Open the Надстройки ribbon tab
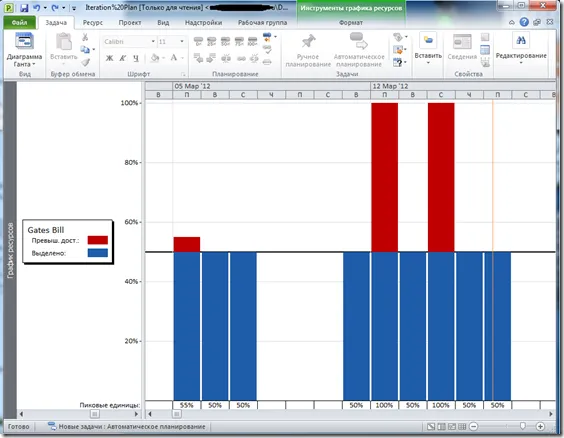Image resolution: width=564 pixels, height=438 pixels. (x=203, y=22)
